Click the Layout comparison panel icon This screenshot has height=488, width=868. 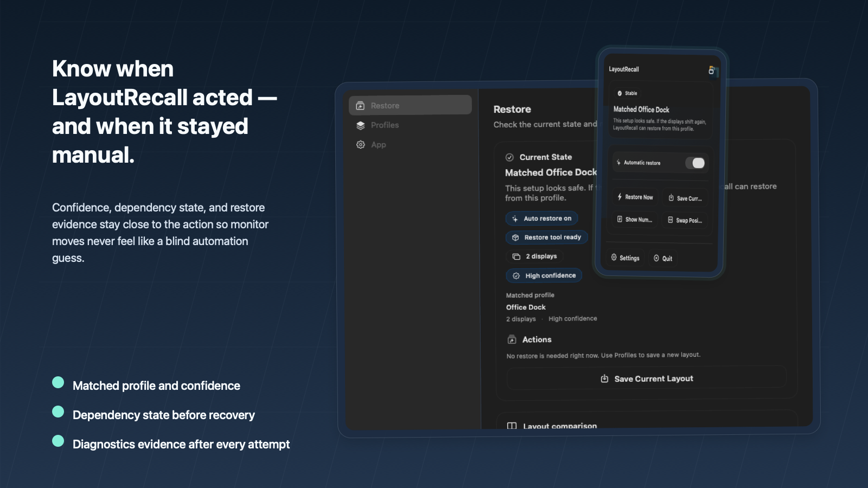click(512, 426)
